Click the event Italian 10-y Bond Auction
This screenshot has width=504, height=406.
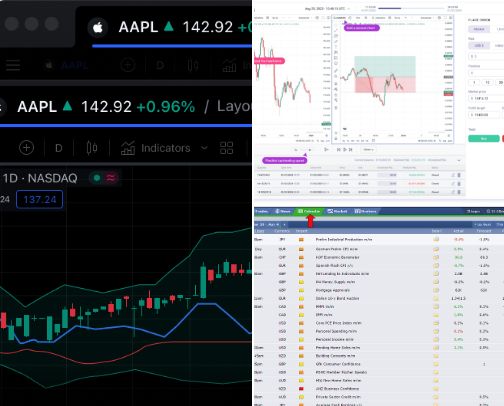(x=337, y=298)
